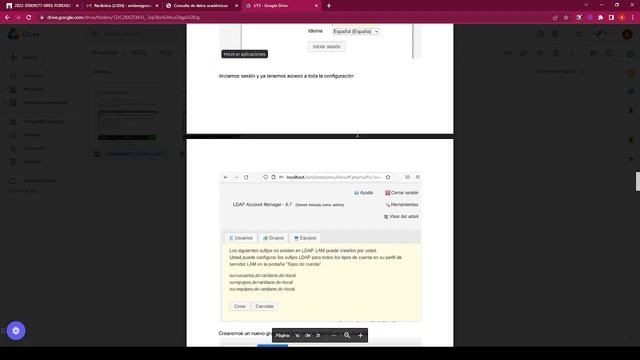Go forward with the Chrome forward arrow
Image resolution: width=640 pixels, height=360 pixels.
click(x=18, y=18)
